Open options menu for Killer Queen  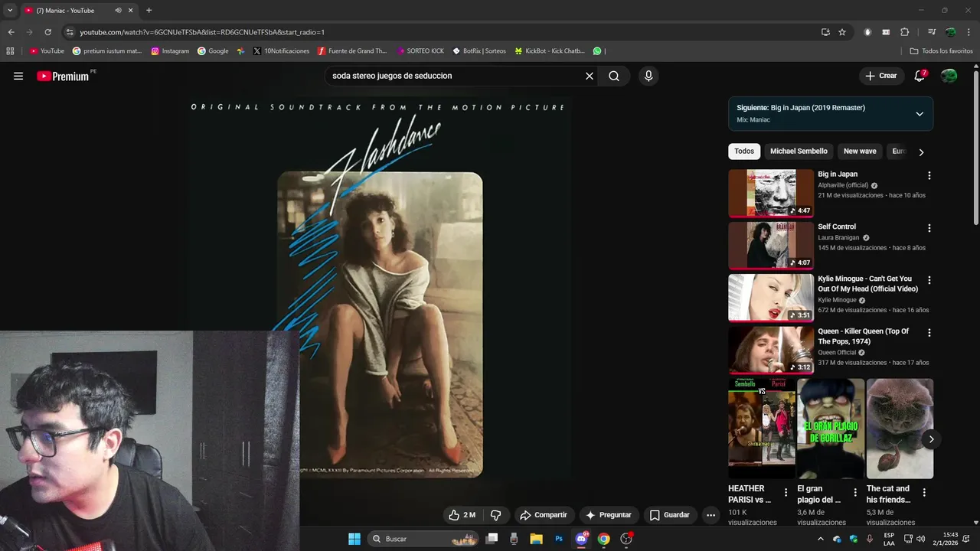[929, 333]
